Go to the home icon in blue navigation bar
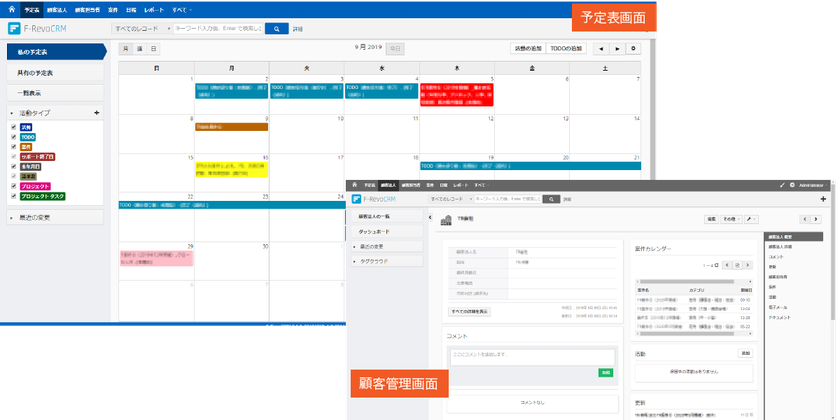This screenshot has width=840, height=420. tap(11, 9)
